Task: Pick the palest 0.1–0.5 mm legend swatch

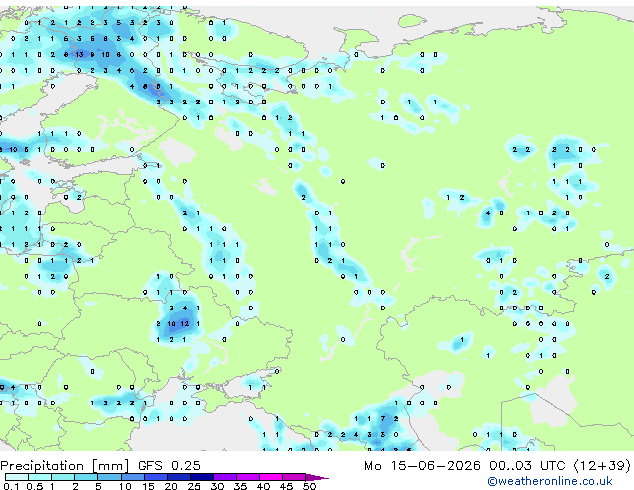Action: pos(16,477)
